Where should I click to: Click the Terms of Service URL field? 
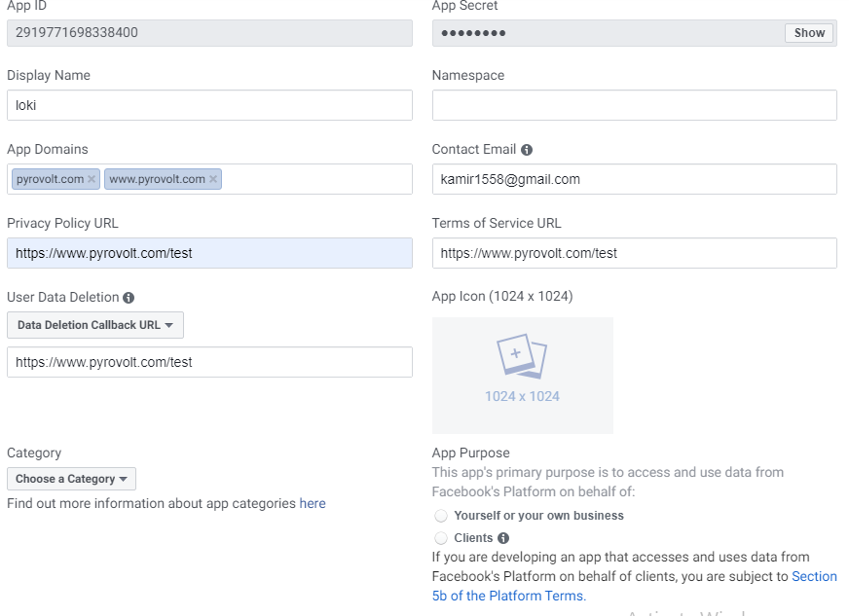(634, 253)
